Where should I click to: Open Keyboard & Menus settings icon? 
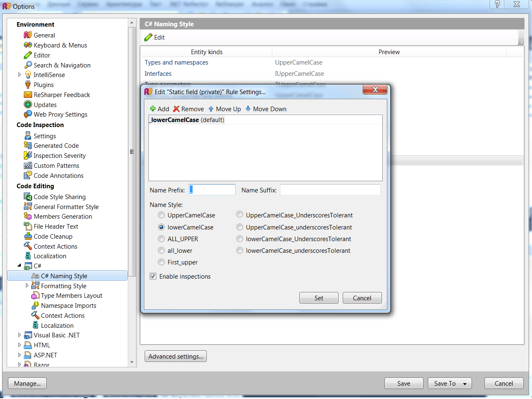(x=28, y=45)
